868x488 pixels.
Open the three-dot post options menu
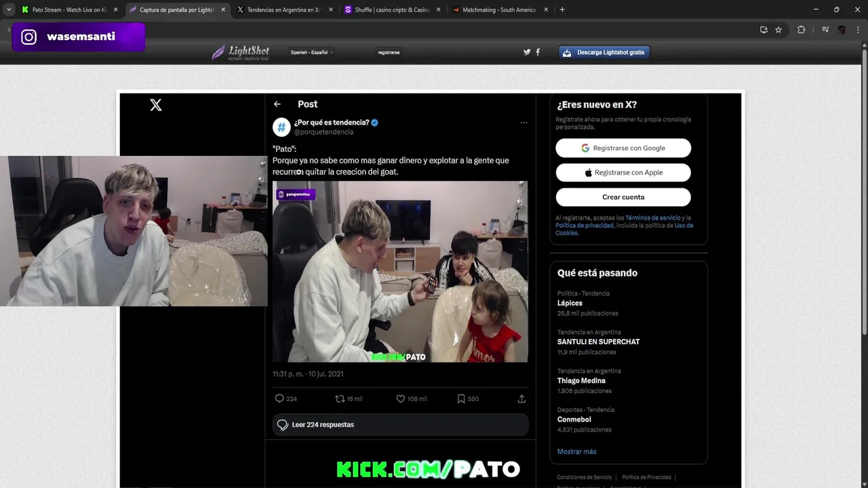[x=524, y=123]
